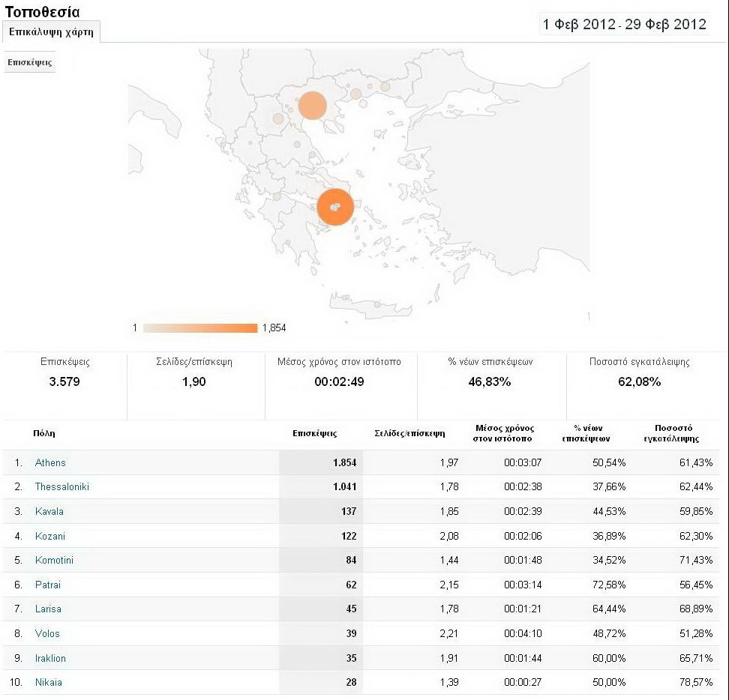Sort table by the Πόλη column header
Screen dimensions: 729x700
(44, 433)
